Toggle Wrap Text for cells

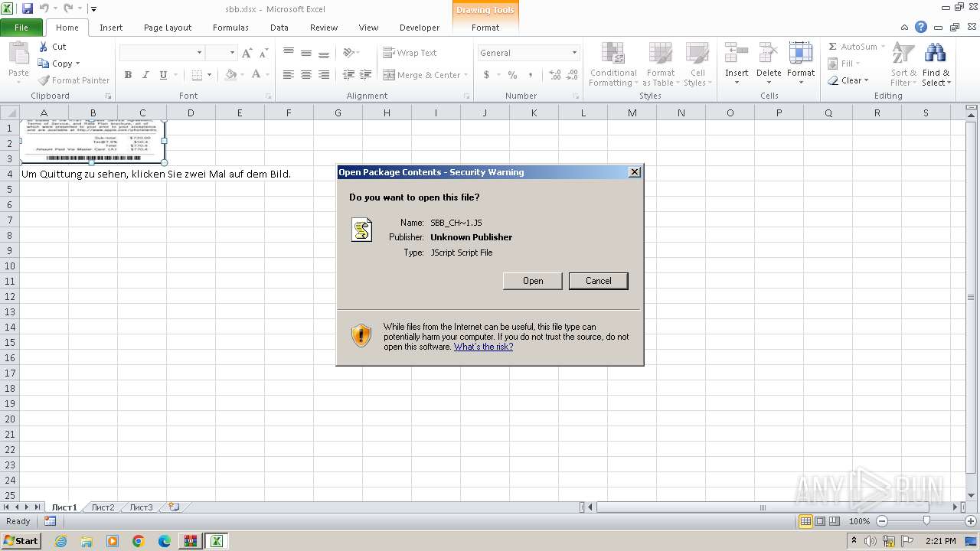pos(410,53)
